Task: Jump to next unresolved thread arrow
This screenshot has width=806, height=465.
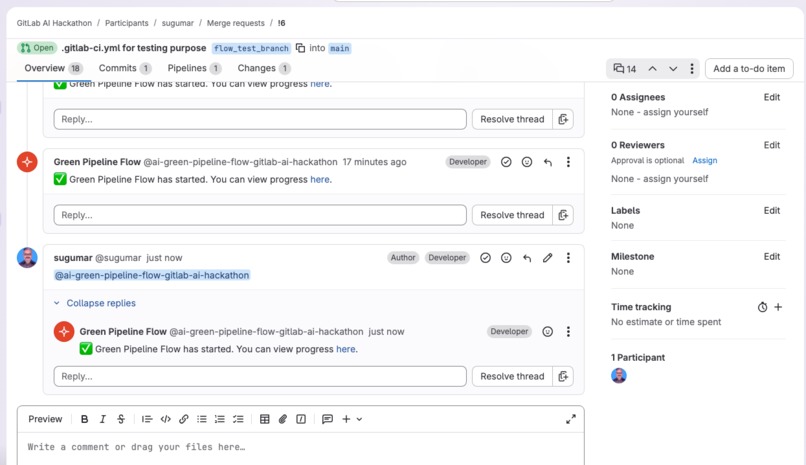Action: coord(673,68)
